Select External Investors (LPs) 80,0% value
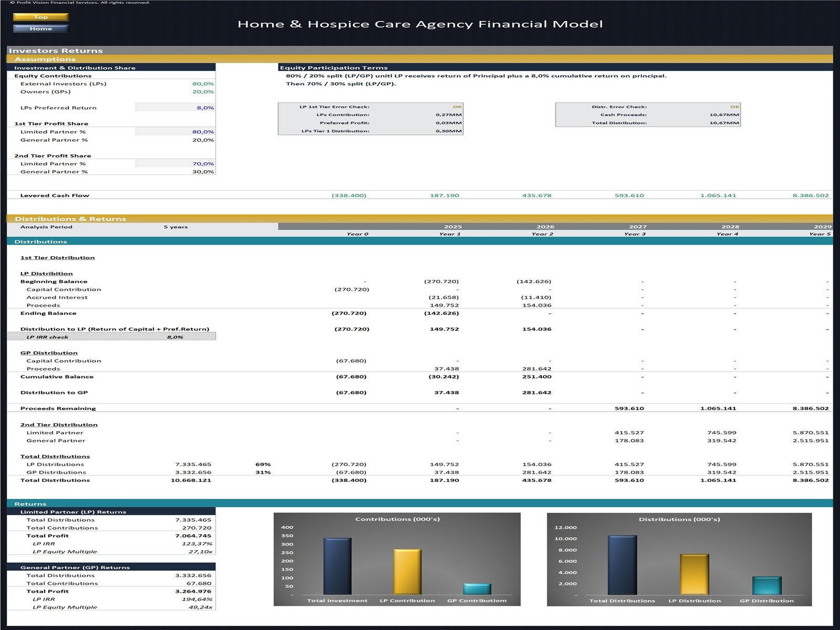840x630 pixels. point(203,84)
